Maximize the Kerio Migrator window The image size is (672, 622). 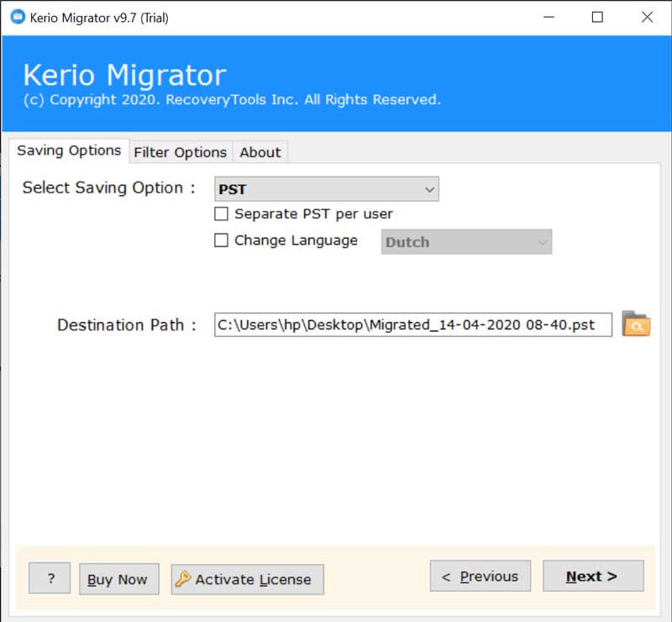click(x=597, y=17)
